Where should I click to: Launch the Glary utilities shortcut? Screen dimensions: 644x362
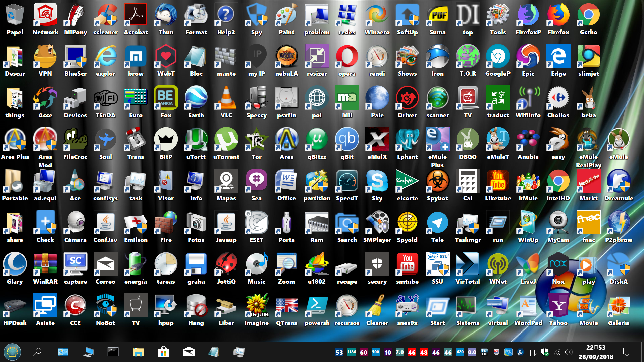[15, 268]
